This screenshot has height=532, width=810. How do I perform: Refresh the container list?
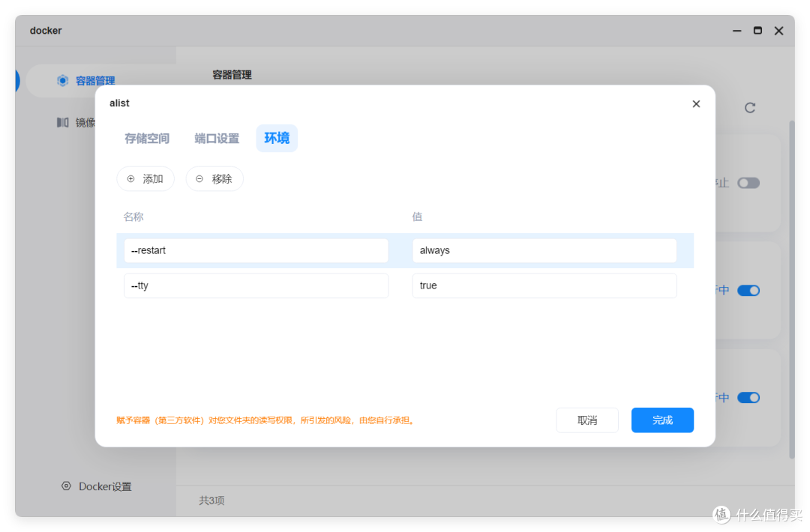[x=749, y=107]
